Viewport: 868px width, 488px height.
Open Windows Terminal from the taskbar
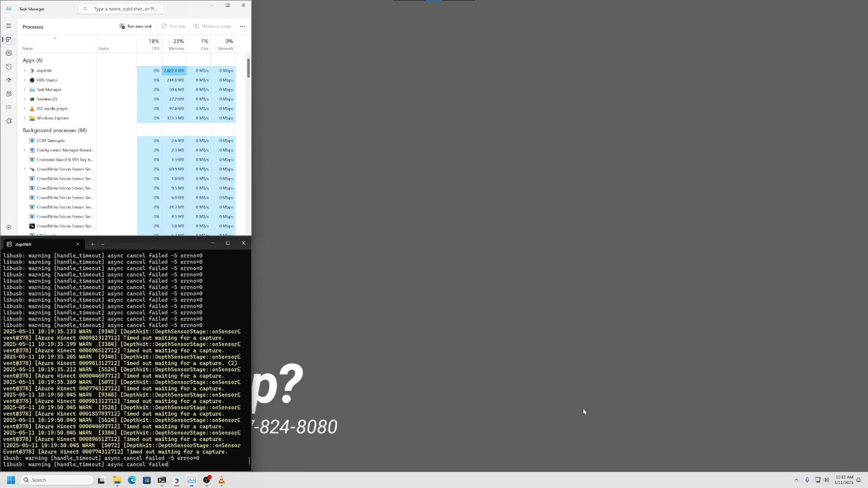pyautogui.click(x=161, y=480)
